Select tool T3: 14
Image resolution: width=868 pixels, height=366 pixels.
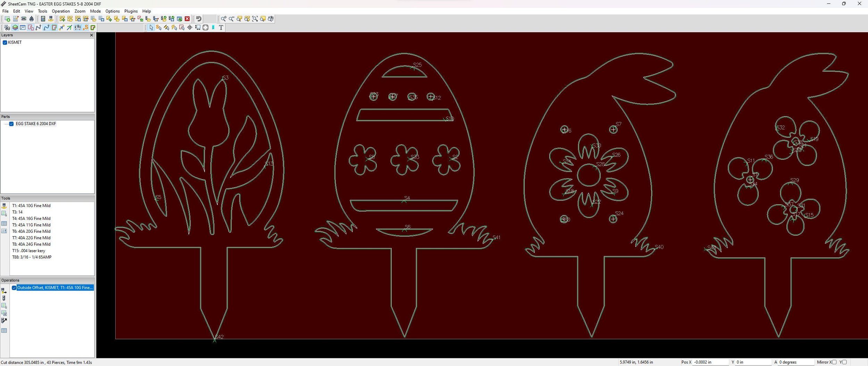coord(17,212)
